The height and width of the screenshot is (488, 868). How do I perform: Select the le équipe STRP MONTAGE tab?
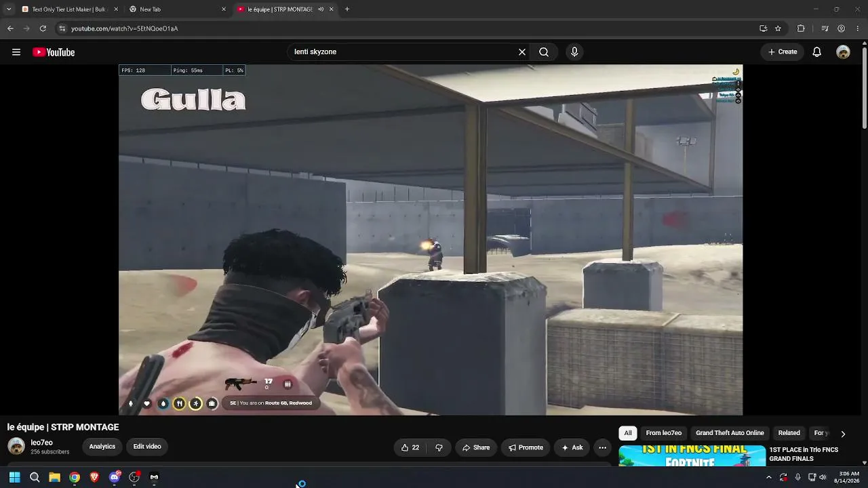285,9
